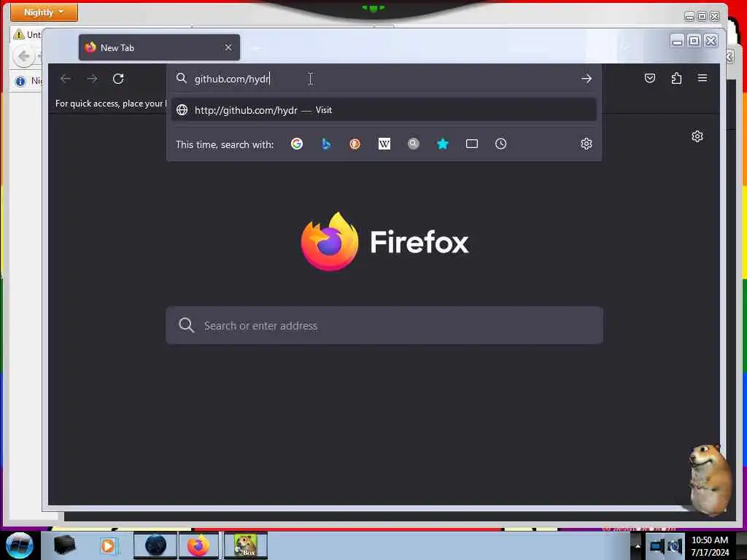Screen dimensions: 747x560
Task: Show hidden tray icons arrow
Action: point(637,546)
